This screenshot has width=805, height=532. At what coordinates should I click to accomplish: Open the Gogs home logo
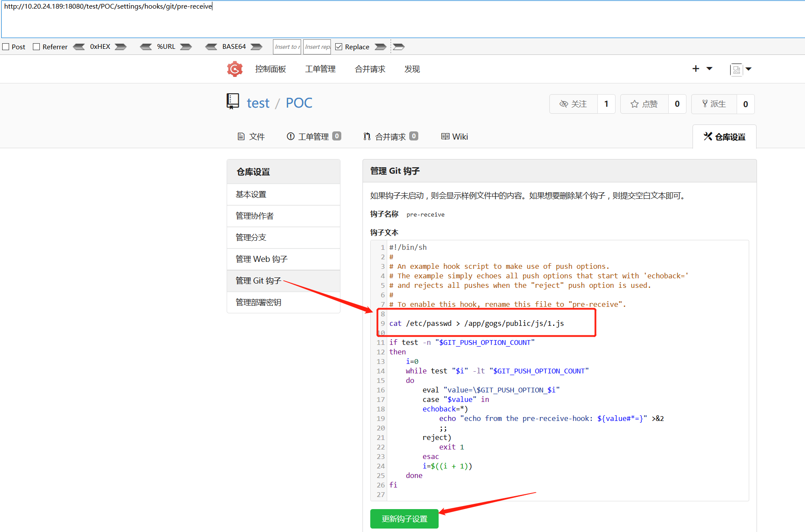click(235, 69)
